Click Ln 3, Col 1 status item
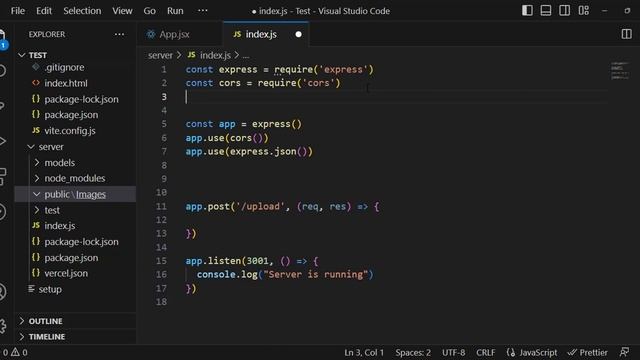 [364, 352]
